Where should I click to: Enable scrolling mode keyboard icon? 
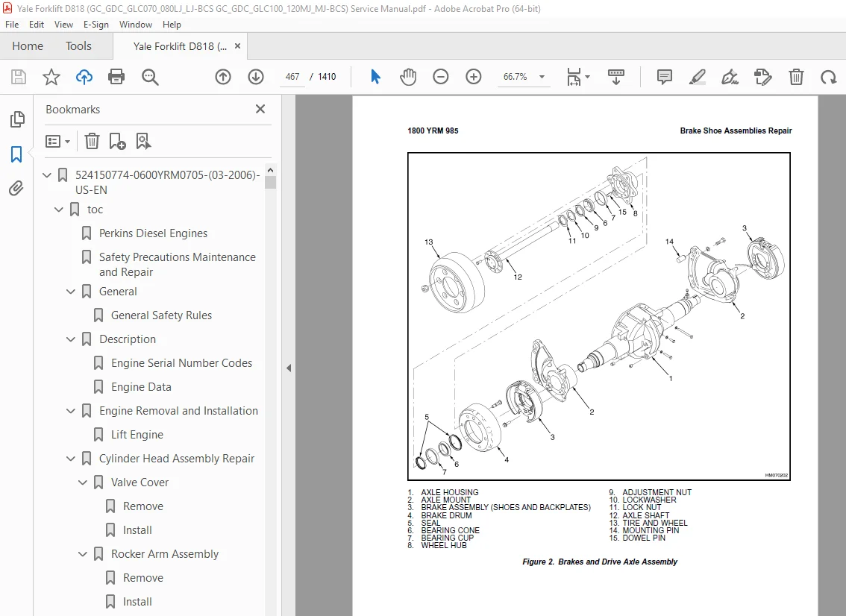[615, 77]
